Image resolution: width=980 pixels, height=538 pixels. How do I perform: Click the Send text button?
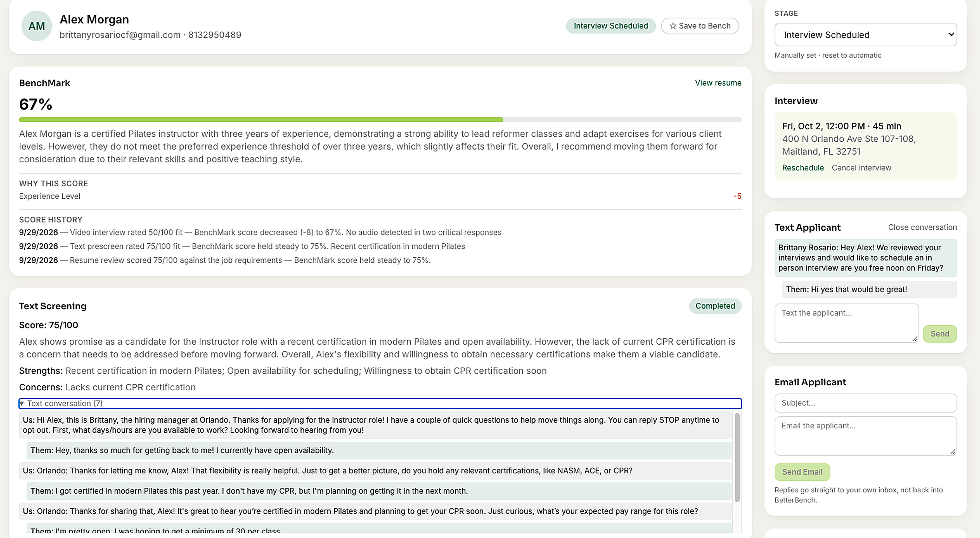[940, 334]
